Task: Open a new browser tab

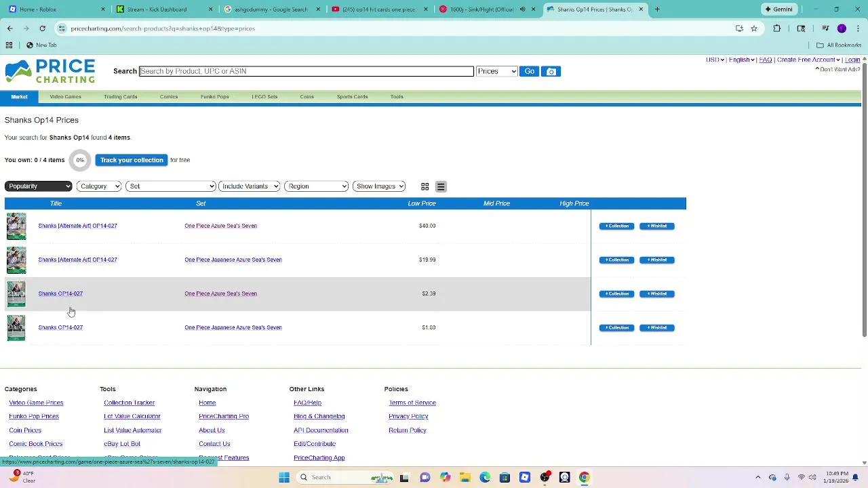Action: [x=657, y=9]
